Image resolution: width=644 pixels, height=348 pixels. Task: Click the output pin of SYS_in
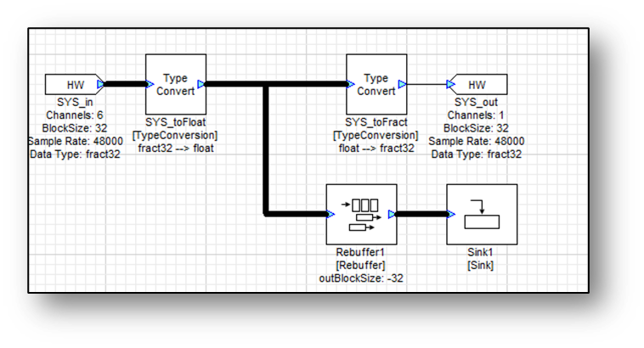[100, 85]
